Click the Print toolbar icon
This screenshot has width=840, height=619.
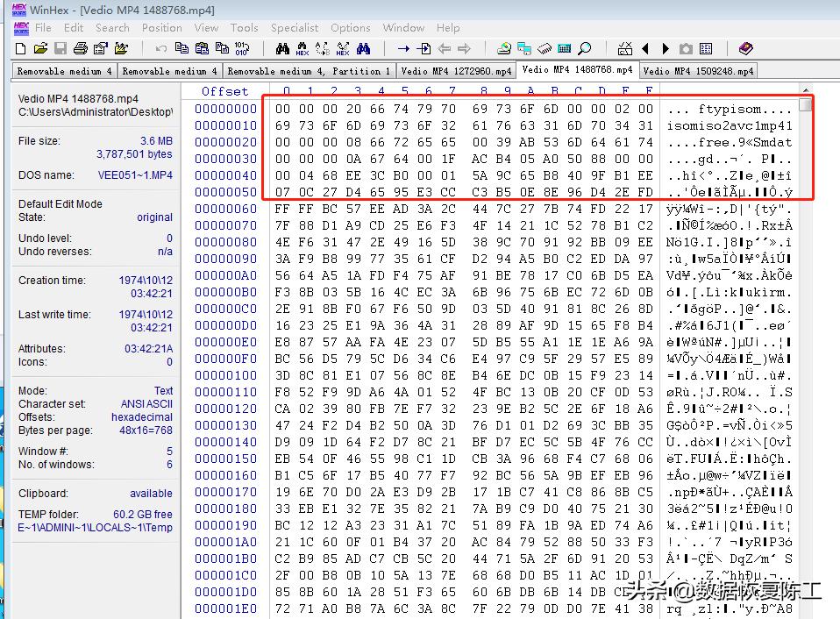[81, 49]
